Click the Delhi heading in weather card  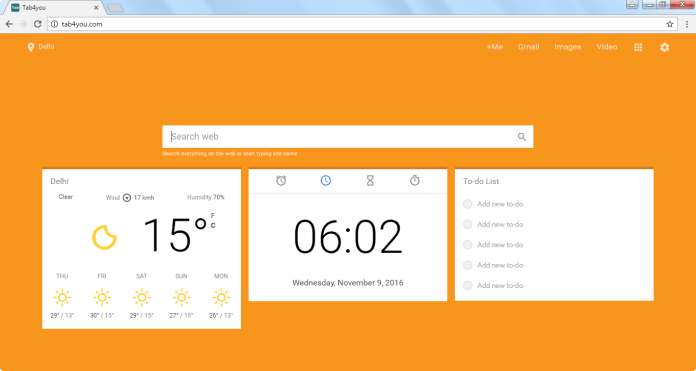pos(59,182)
